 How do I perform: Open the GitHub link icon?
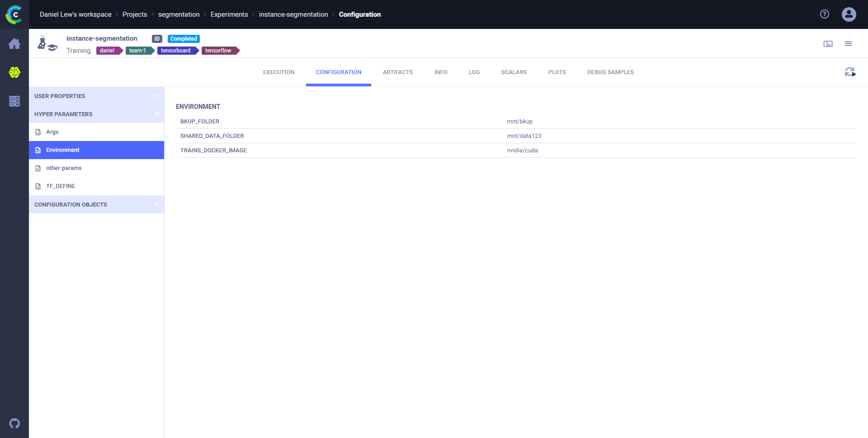click(14, 424)
